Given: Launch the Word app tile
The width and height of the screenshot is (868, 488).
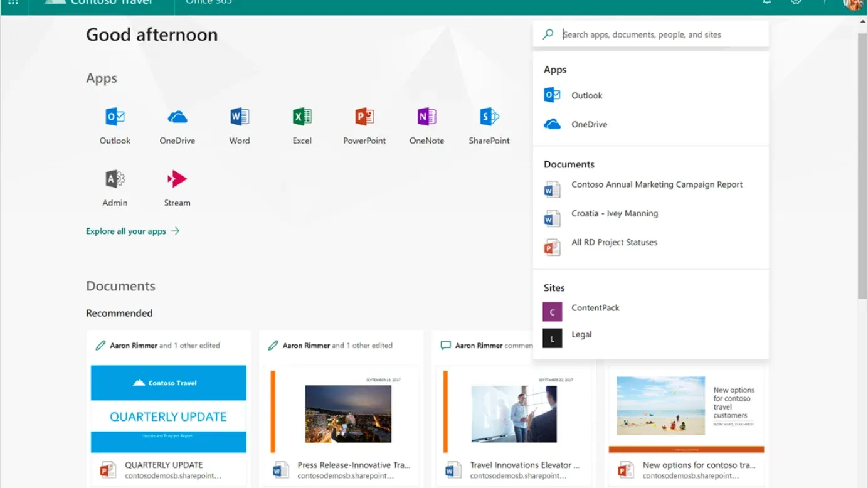Looking at the screenshot, I should [x=240, y=125].
